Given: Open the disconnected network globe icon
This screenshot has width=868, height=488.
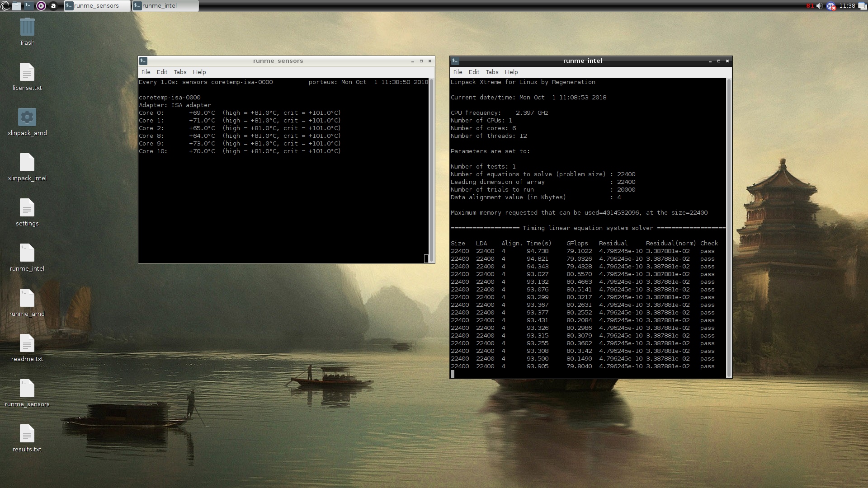Looking at the screenshot, I should point(830,6).
